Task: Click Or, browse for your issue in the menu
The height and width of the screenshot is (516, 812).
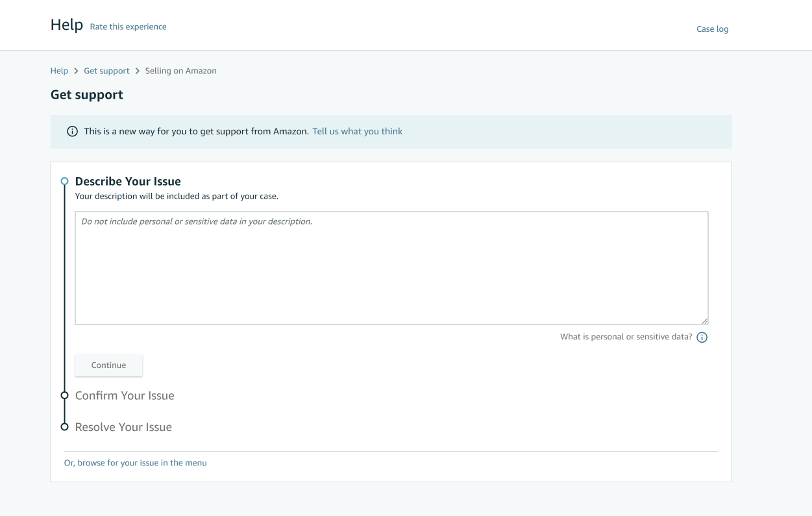Action: 135,463
